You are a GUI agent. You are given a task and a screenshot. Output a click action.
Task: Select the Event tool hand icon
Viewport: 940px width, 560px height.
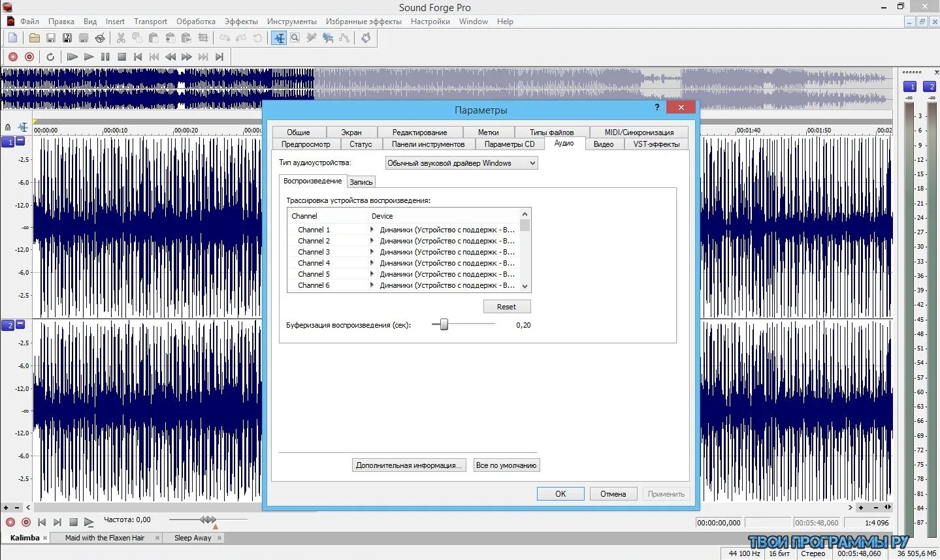[328, 38]
